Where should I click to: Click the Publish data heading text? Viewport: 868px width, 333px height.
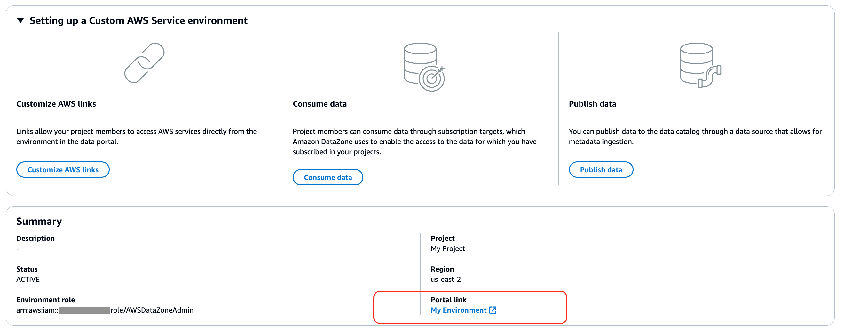pyautogui.click(x=592, y=104)
